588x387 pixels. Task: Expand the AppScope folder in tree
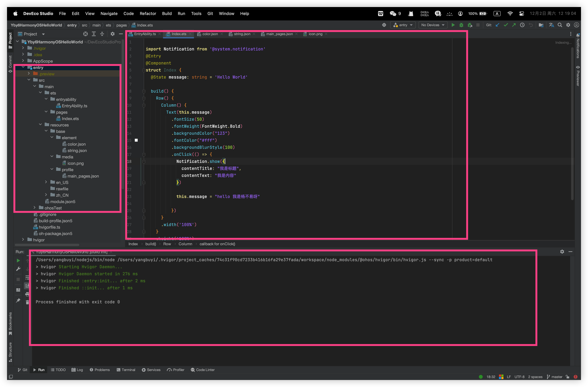(23, 61)
